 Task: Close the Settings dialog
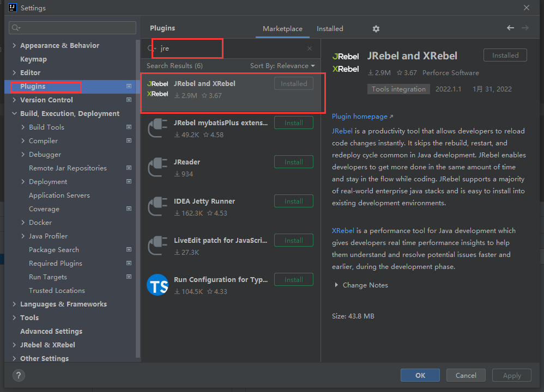coord(527,8)
